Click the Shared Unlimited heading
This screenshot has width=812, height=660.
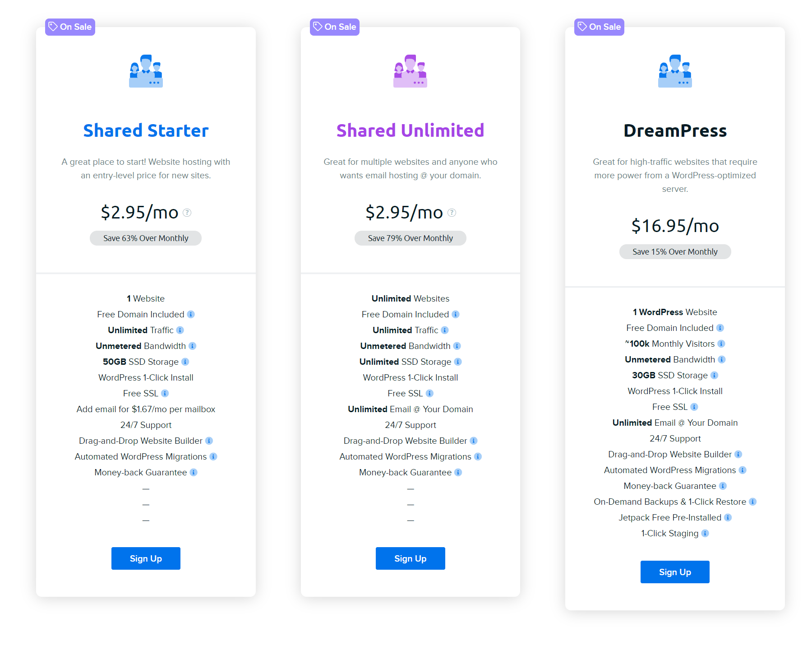(411, 130)
